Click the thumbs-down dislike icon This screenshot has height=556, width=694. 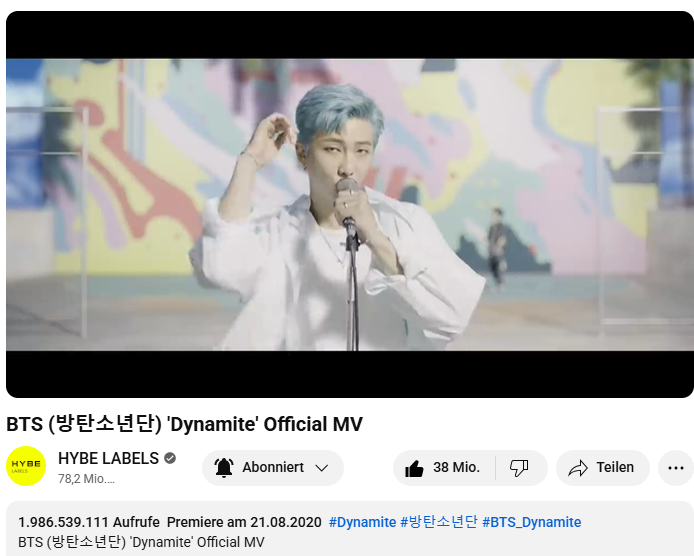[519, 468]
